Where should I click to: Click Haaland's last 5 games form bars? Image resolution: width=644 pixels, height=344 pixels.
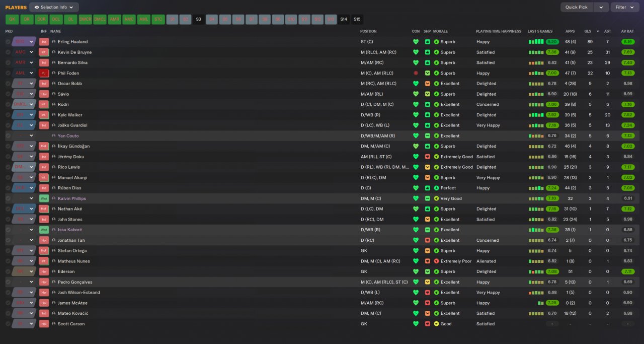[x=536, y=42]
